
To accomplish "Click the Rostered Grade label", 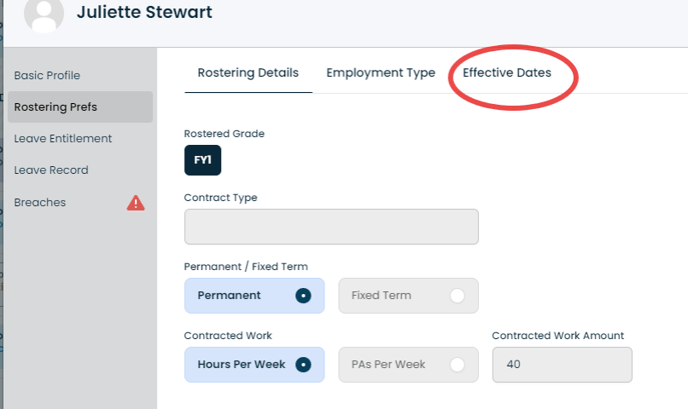I will (x=224, y=134).
